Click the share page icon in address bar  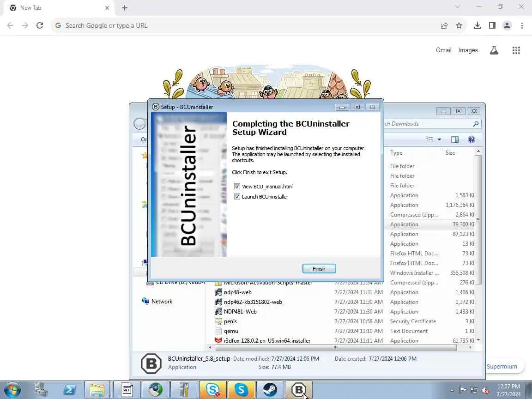point(444,25)
